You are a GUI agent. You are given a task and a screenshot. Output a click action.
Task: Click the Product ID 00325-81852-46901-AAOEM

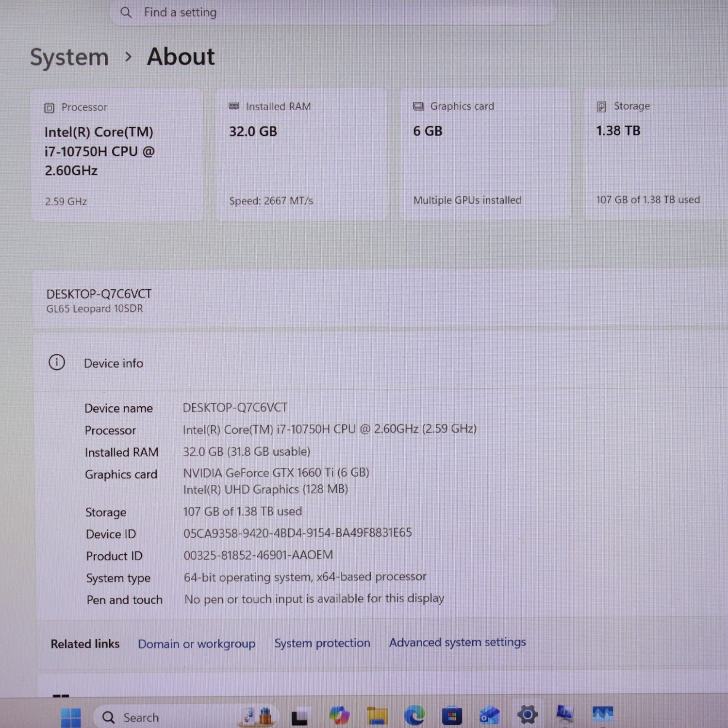tap(258, 555)
